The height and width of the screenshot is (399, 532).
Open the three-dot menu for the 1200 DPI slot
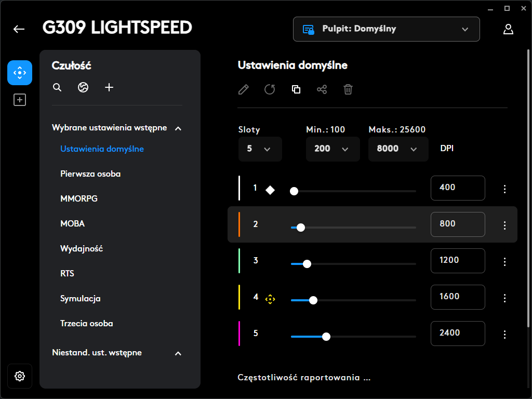pos(504,262)
